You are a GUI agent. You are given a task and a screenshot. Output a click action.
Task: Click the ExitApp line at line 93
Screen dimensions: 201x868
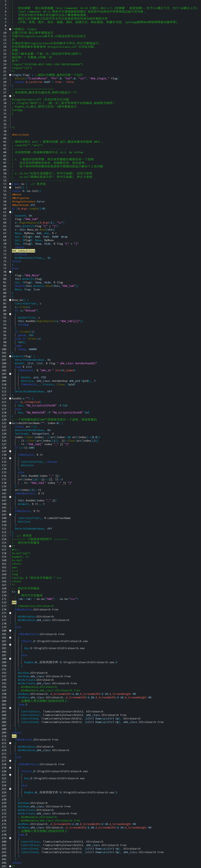pyautogui.click(x=23, y=325)
